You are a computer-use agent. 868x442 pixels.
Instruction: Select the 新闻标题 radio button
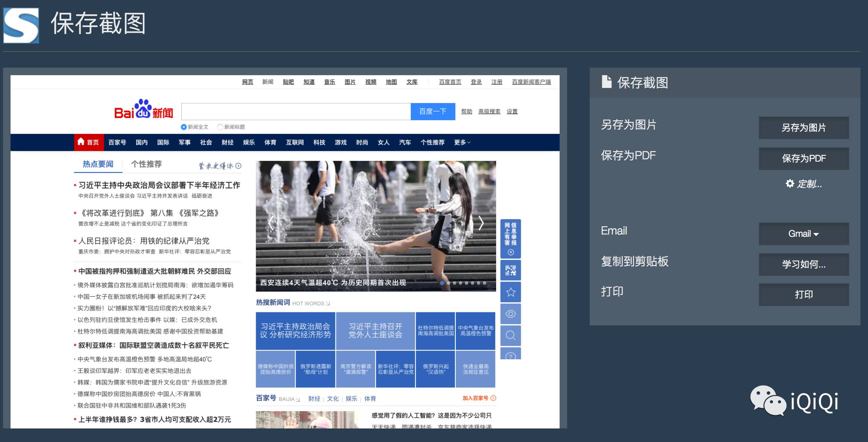pyautogui.click(x=220, y=127)
